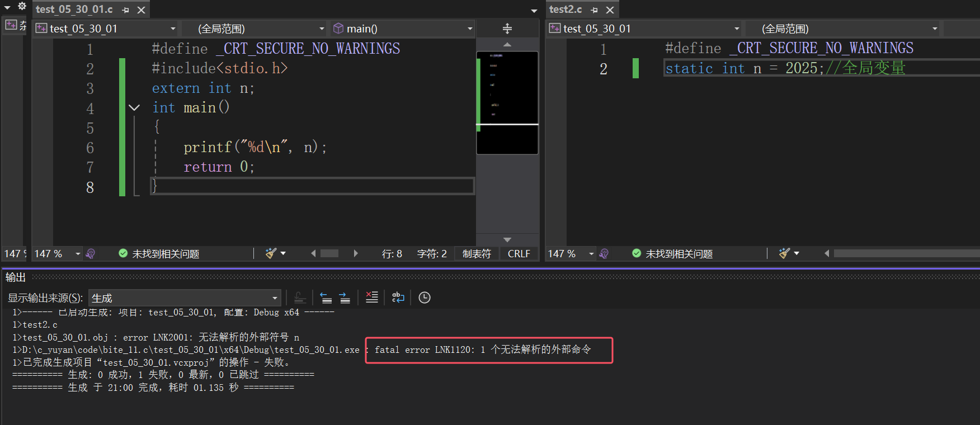The width and height of the screenshot is (980, 425).
Task: Click the left editor scroll up arrow
Action: tap(507, 44)
